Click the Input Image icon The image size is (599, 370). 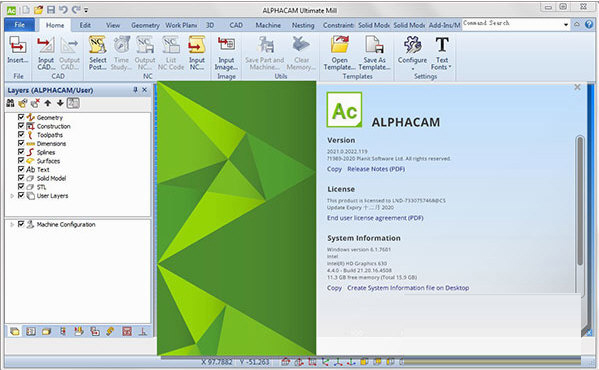coord(226,45)
